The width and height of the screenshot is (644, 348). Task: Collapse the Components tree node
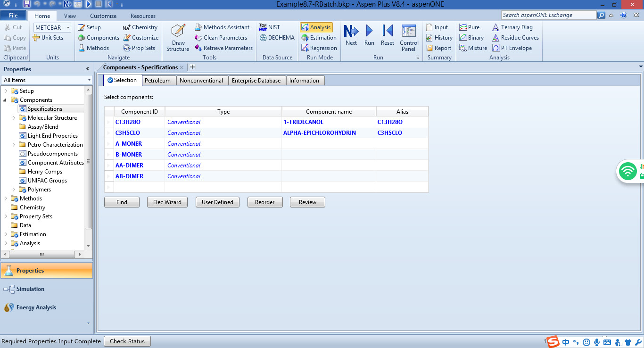click(x=6, y=100)
